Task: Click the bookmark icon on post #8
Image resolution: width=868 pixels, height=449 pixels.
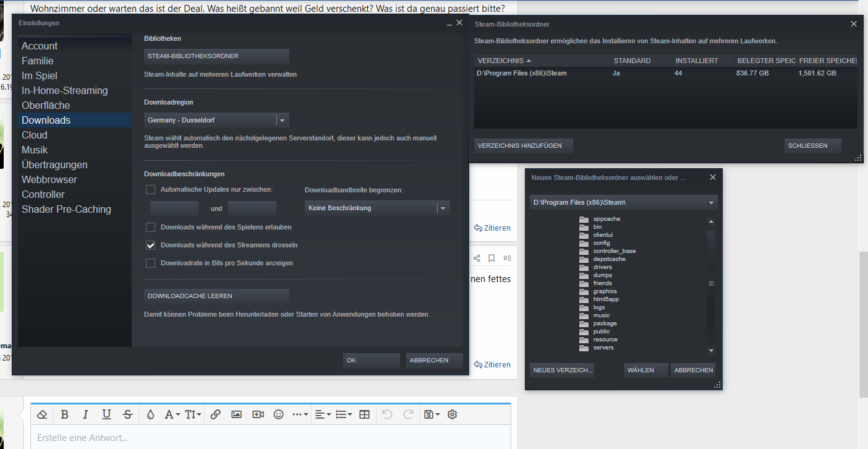Action: (x=491, y=258)
